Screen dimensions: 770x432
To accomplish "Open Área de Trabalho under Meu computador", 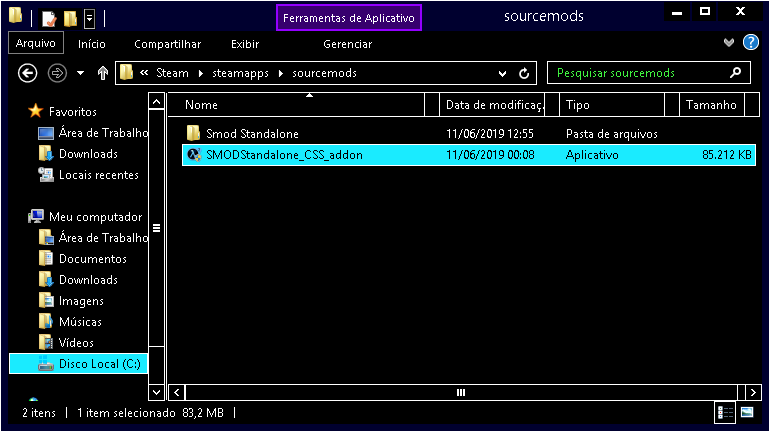I will point(103,238).
